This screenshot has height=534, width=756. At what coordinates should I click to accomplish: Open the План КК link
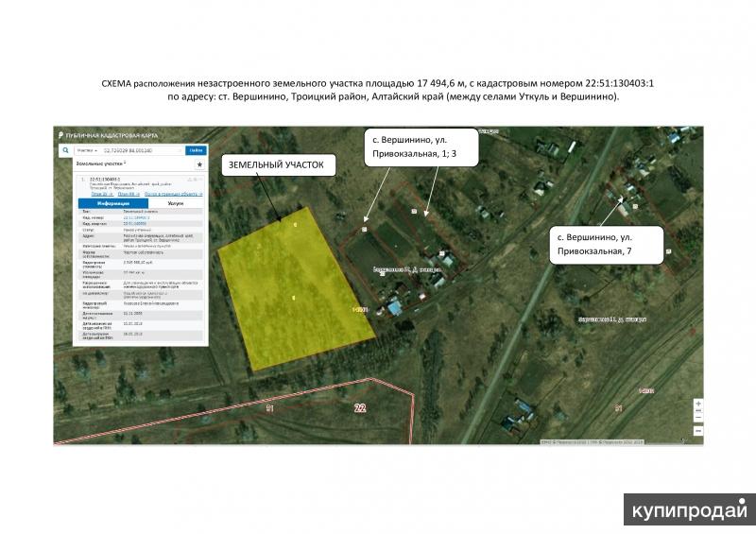pos(125,194)
